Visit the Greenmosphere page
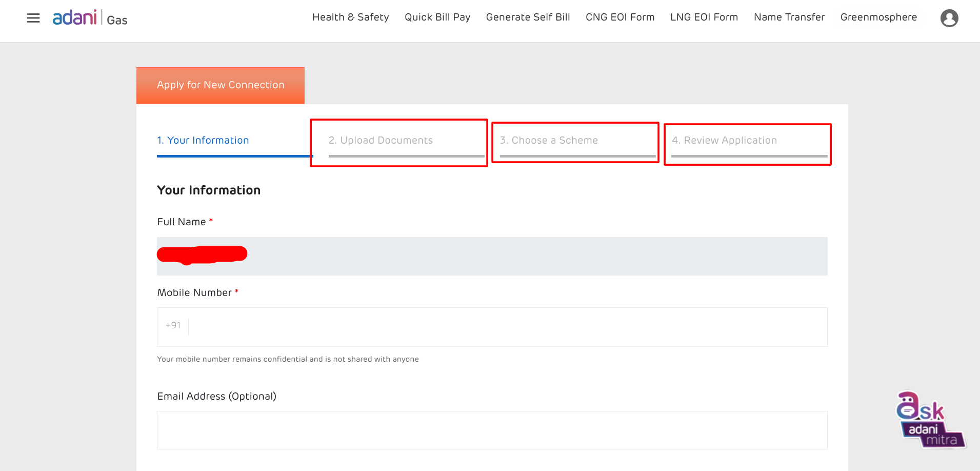 [x=878, y=17]
